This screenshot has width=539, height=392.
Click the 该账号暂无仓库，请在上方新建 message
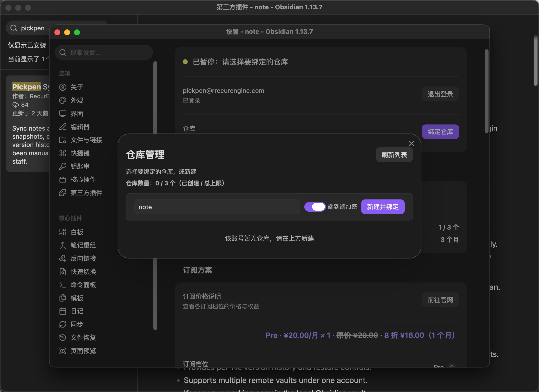[269, 238]
